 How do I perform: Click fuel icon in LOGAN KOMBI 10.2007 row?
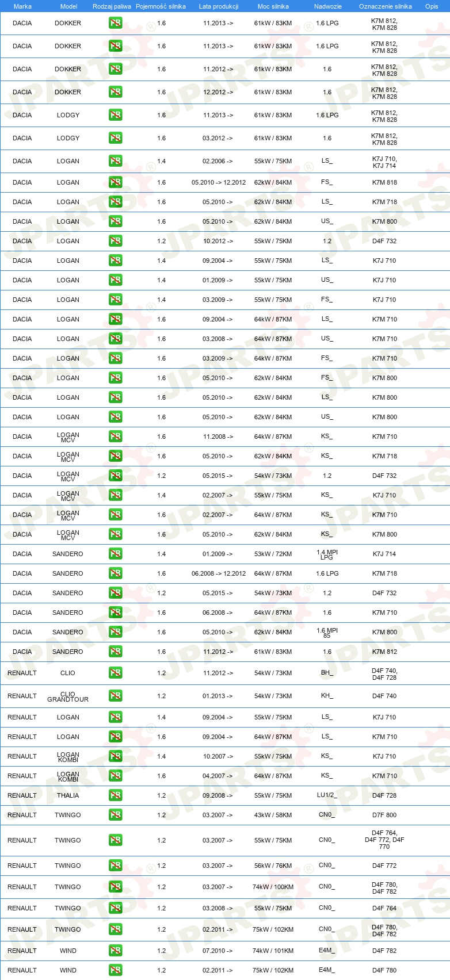click(x=115, y=756)
